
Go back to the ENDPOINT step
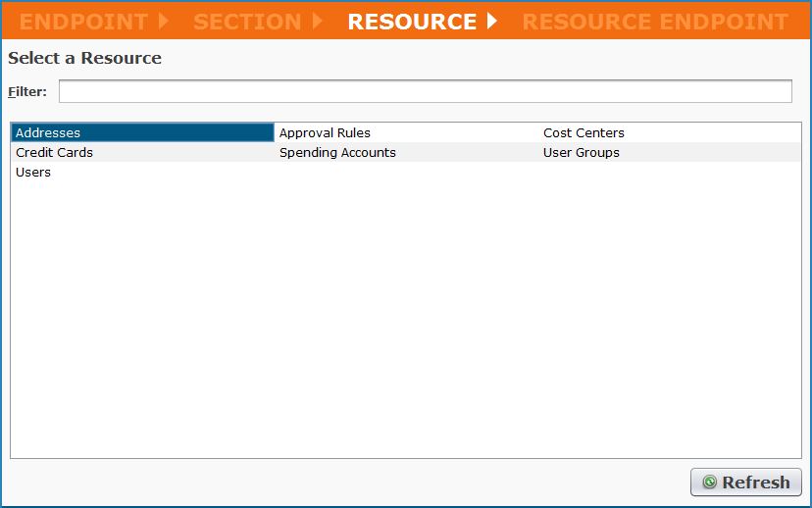(83, 22)
